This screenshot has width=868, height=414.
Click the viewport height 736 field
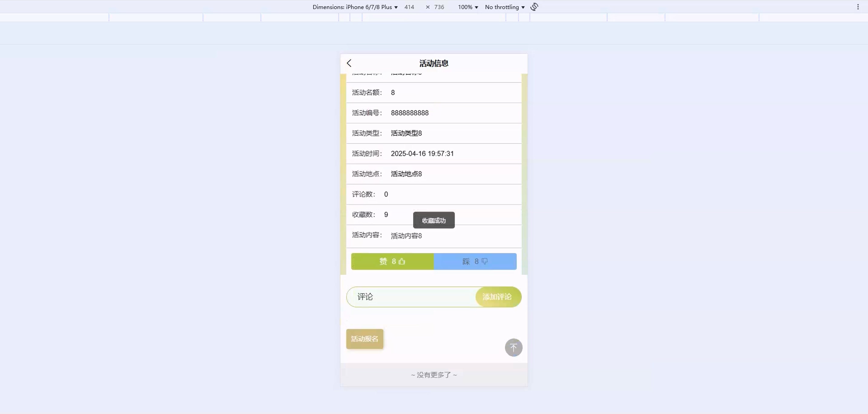coord(439,7)
